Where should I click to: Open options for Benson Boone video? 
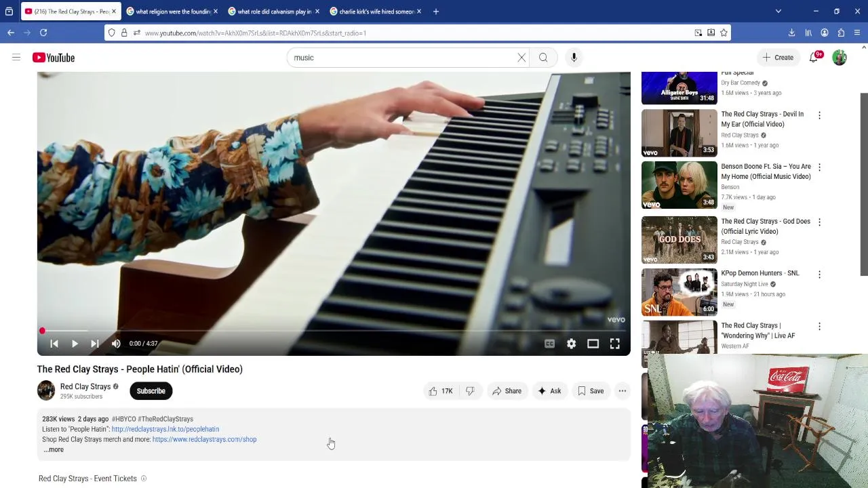pos(819,167)
